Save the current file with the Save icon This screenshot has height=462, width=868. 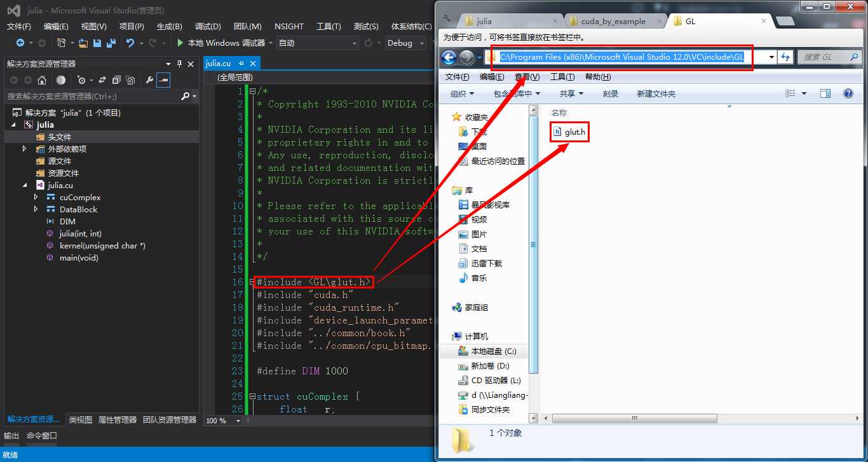pyautogui.click(x=97, y=43)
